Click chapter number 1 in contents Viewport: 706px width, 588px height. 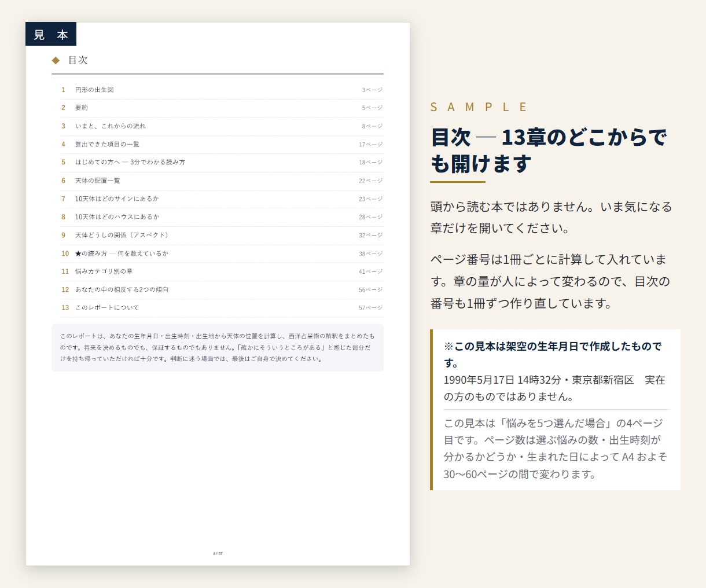pos(64,90)
